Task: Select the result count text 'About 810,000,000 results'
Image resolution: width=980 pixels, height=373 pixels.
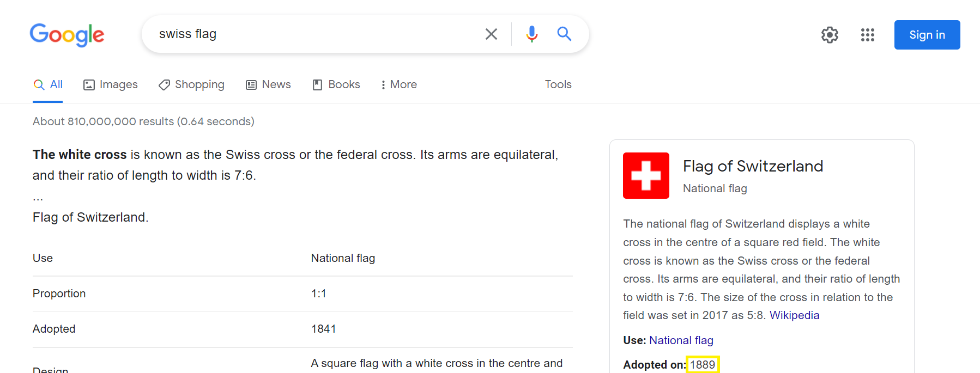Action: point(103,121)
